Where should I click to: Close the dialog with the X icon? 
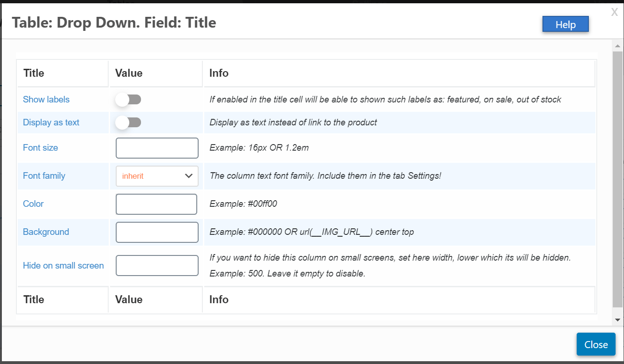[614, 13]
